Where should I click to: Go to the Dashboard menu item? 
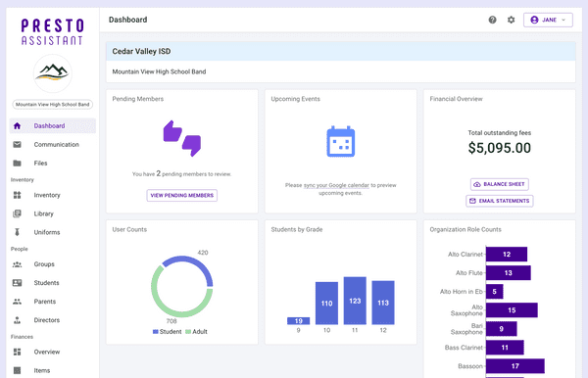(53, 126)
